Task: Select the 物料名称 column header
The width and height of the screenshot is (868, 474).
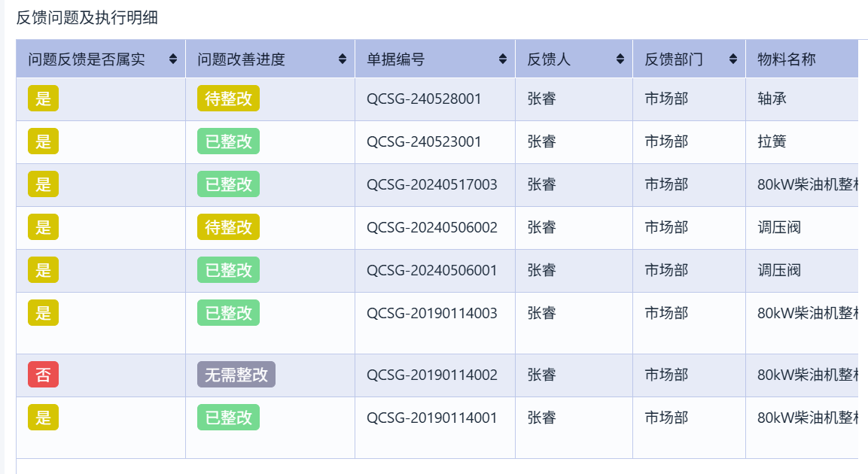Action: tap(786, 59)
